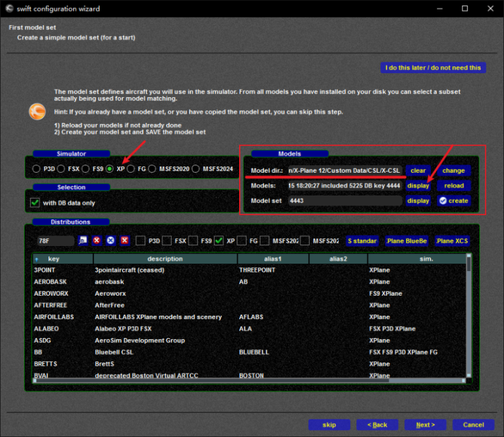Click the blue circular X icon in Distributions
Screen dimensions: 504x437
(x=110, y=241)
